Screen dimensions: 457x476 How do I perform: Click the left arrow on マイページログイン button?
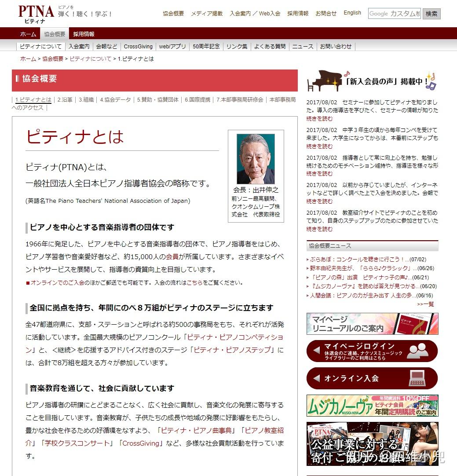point(317,351)
